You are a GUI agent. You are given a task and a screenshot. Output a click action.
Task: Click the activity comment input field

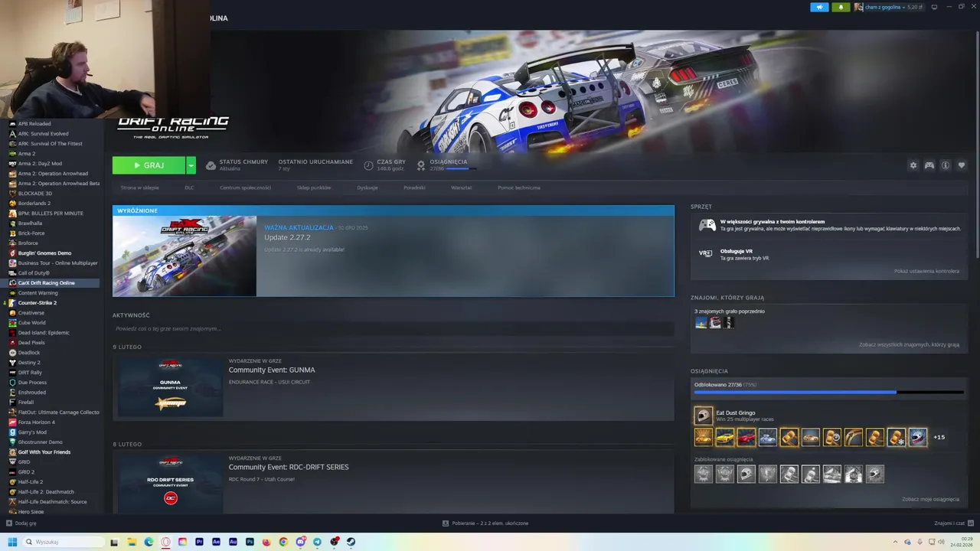tap(393, 328)
